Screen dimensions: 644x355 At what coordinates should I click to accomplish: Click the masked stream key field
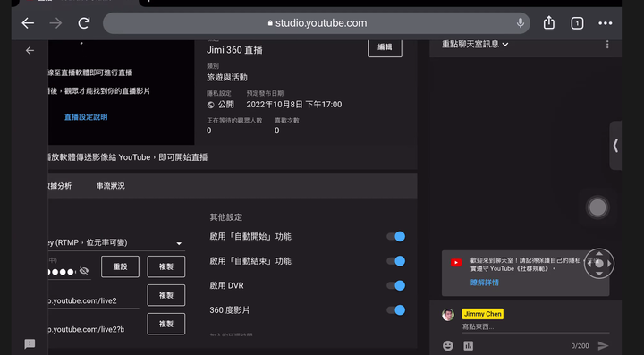pos(62,271)
